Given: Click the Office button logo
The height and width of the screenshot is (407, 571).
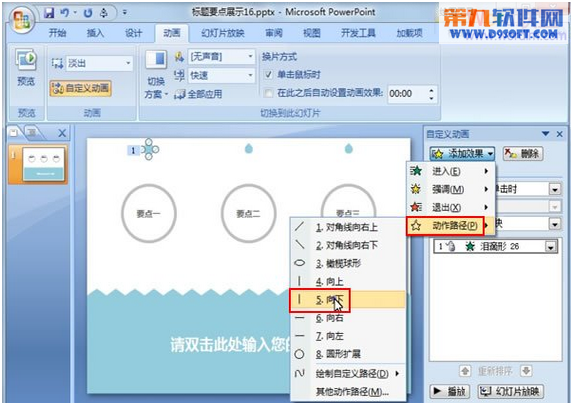Looking at the screenshot, I should click(22, 20).
